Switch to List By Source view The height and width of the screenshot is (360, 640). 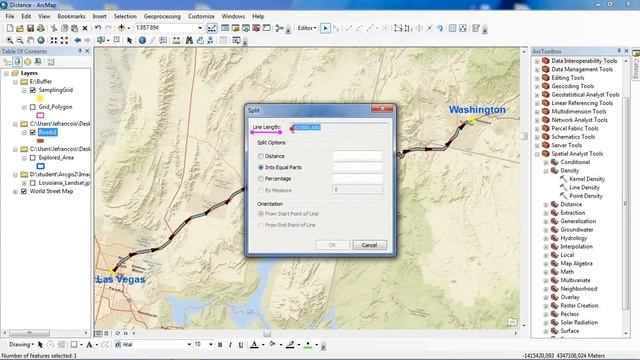pyautogui.click(x=18, y=62)
